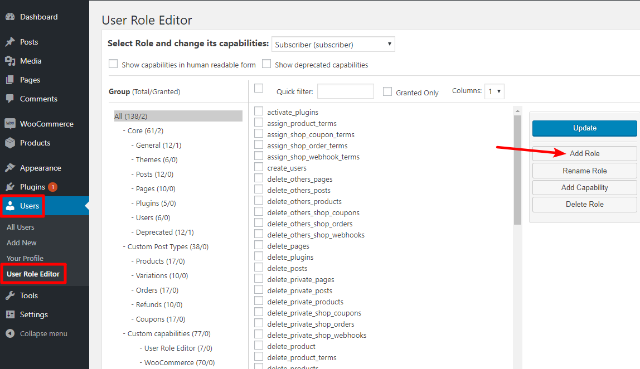Select the Users (6/0) group
The width and height of the screenshot is (640, 369).
(153, 218)
